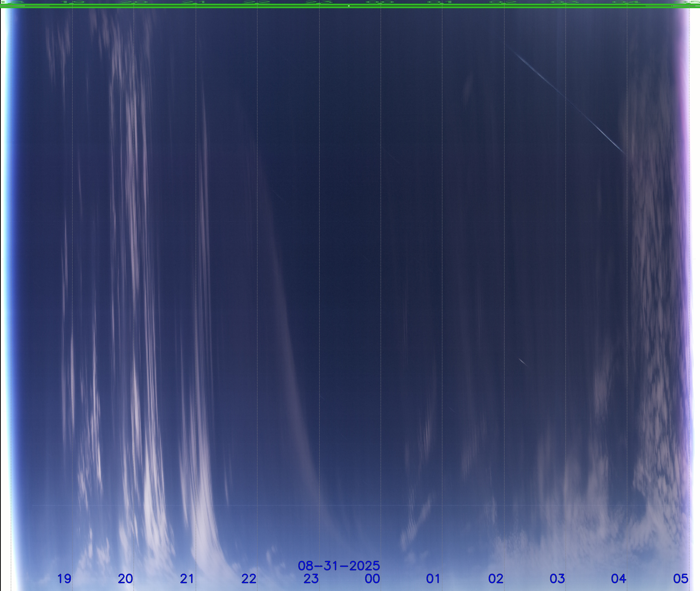Click the 01 hour label at bottom
The height and width of the screenshot is (591, 700).
(433, 579)
